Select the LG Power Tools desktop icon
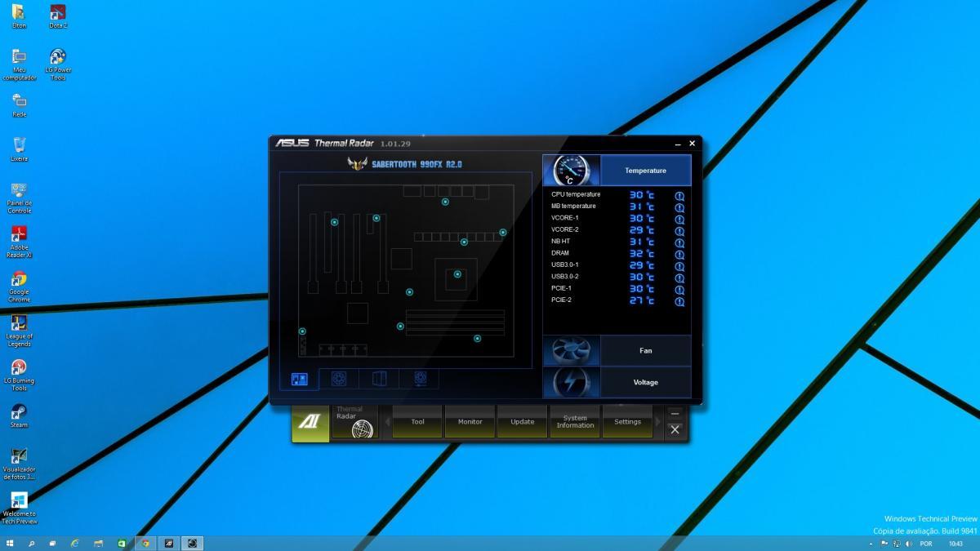980x551 pixels. tap(57, 64)
